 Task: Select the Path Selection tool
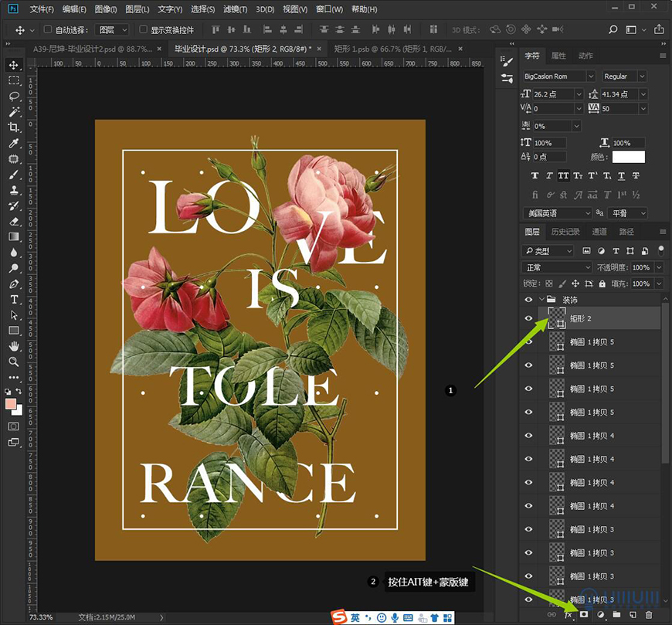point(14,315)
